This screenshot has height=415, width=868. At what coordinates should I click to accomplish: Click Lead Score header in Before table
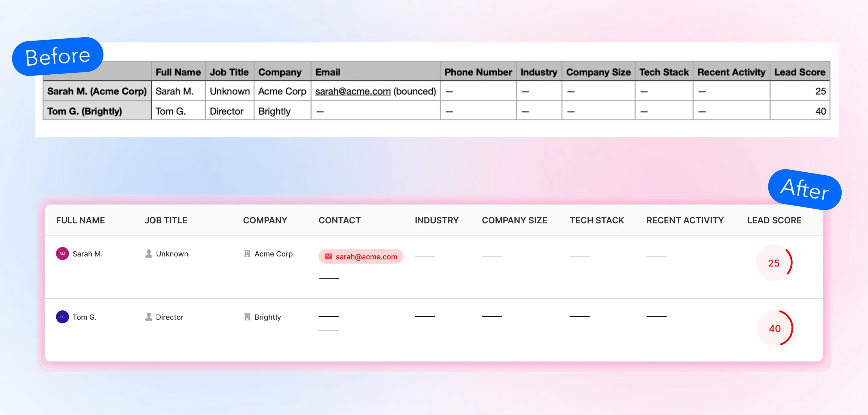click(800, 72)
